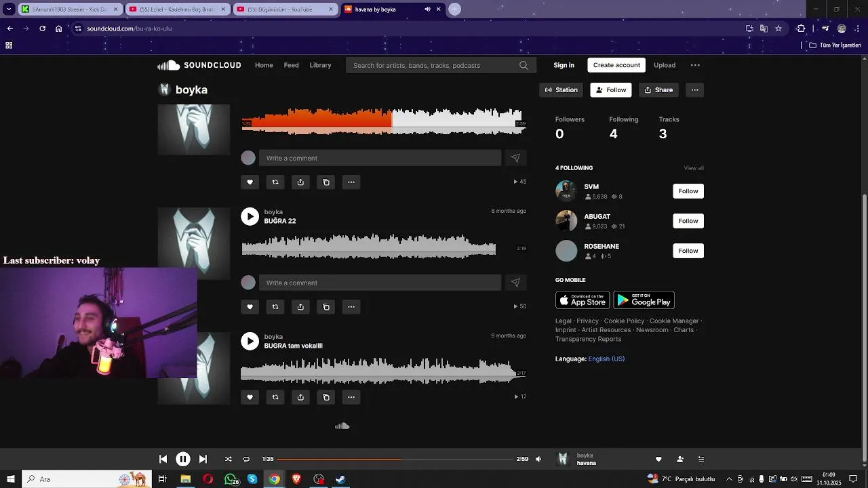
Task: Open the Upload page
Action: (665, 65)
